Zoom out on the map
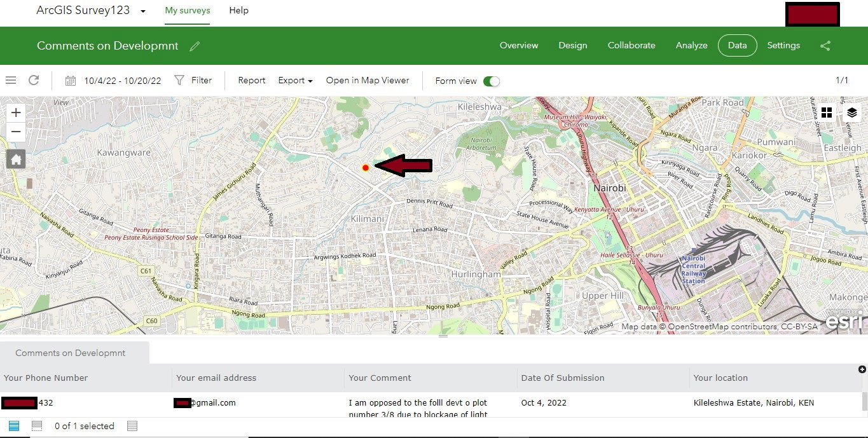868x438 pixels. click(x=16, y=132)
